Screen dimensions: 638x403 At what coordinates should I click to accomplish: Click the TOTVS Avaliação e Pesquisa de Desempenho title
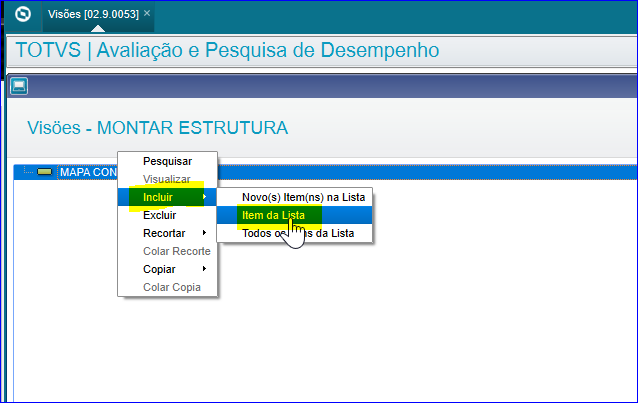pos(227,50)
